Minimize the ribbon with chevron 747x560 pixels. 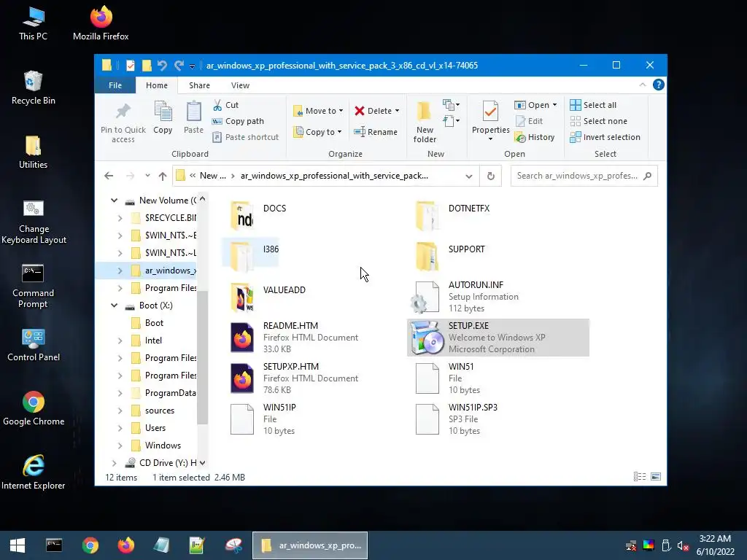click(642, 85)
